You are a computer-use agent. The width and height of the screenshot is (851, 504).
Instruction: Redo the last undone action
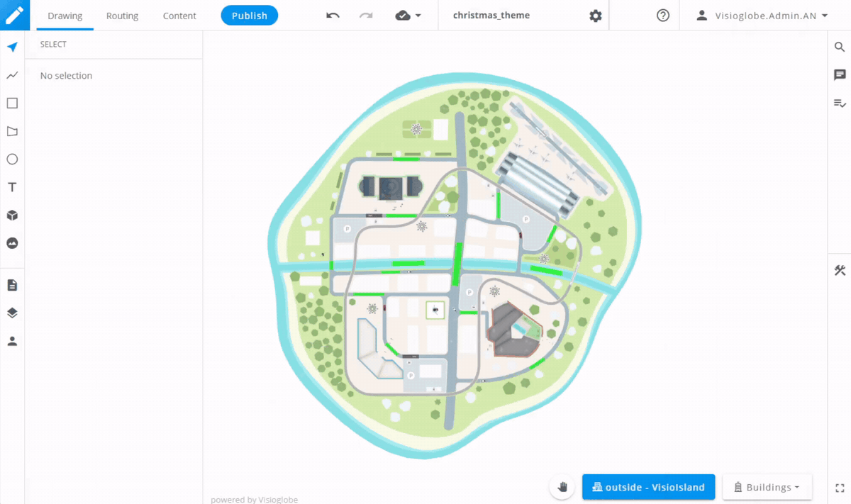tap(366, 16)
